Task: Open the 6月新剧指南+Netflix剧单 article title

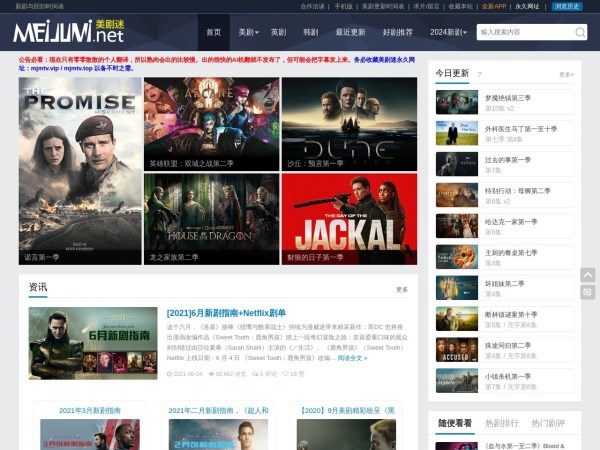Action: click(x=226, y=313)
